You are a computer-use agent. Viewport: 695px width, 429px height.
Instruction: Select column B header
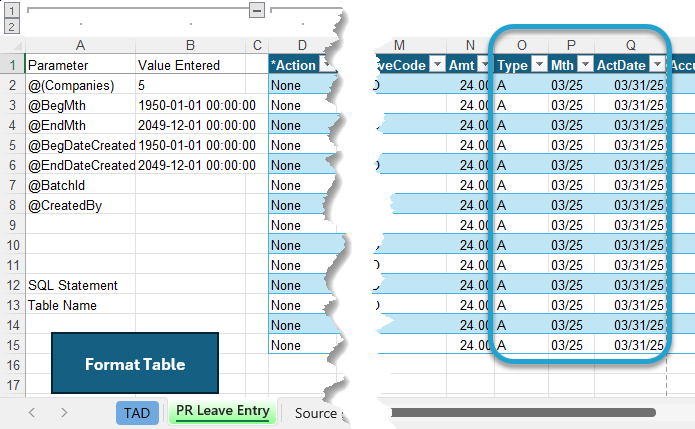(190, 45)
